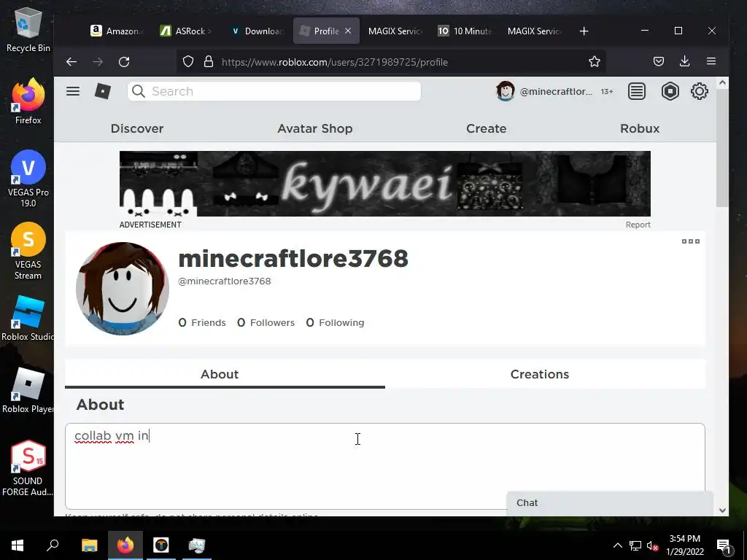Select the SOUND FORGE Audio desktop icon
The width and height of the screenshot is (747, 560).
click(x=28, y=468)
